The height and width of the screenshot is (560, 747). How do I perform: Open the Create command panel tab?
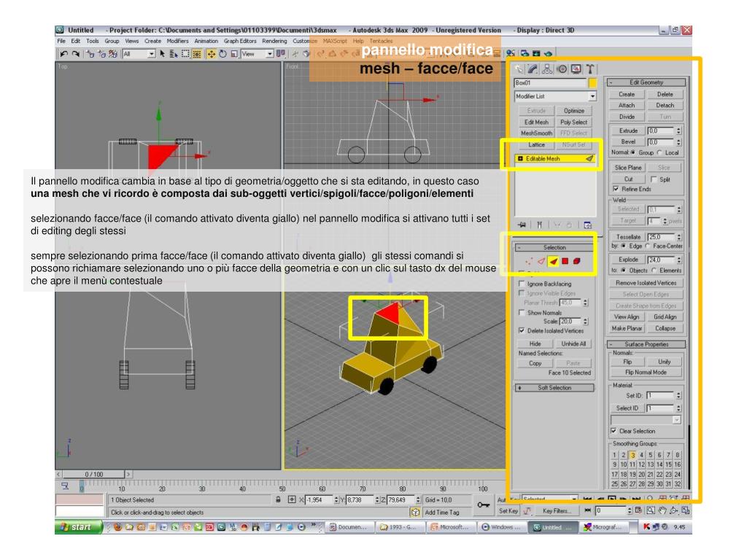coord(519,69)
